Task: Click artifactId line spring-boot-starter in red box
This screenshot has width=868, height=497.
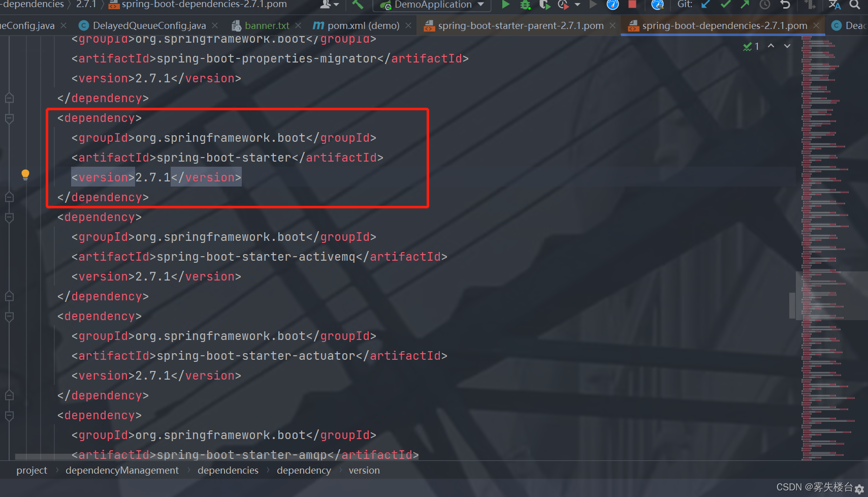Action: [228, 158]
